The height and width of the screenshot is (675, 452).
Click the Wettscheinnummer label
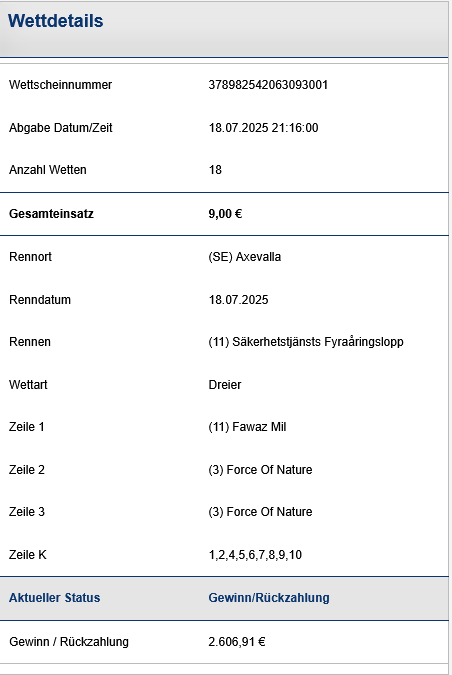click(x=60, y=85)
